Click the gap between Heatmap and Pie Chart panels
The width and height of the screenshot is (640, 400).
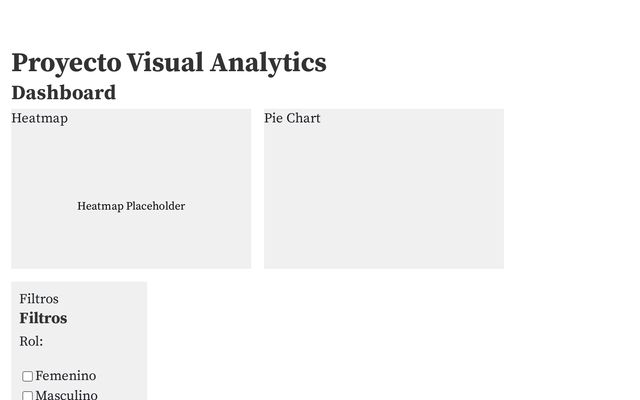[257, 190]
